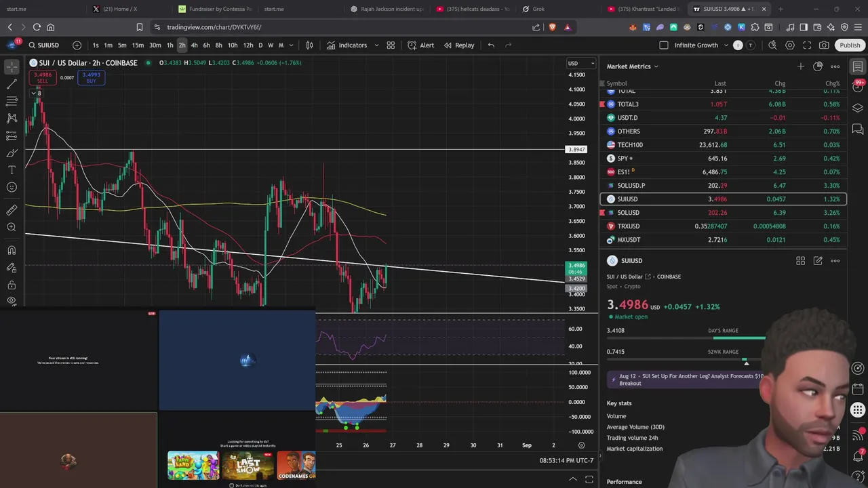Open SUIUSD symbol search
Screen dimensions: 868x488
point(44,45)
